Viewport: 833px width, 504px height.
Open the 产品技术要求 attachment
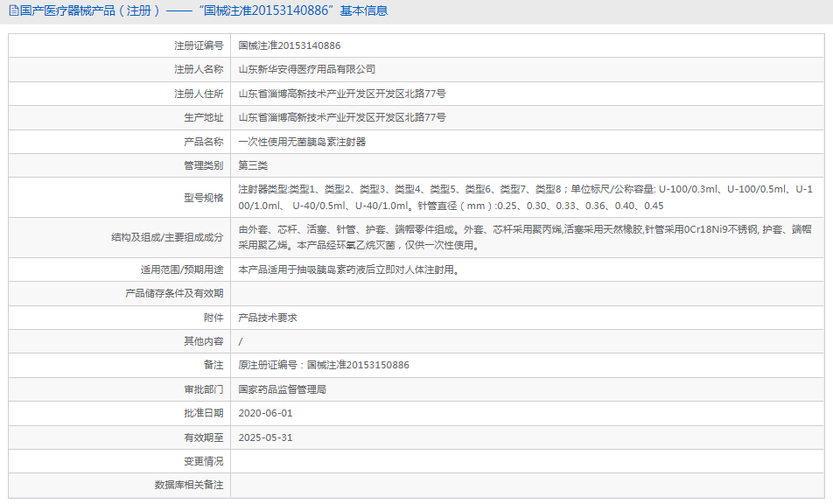coord(268,318)
